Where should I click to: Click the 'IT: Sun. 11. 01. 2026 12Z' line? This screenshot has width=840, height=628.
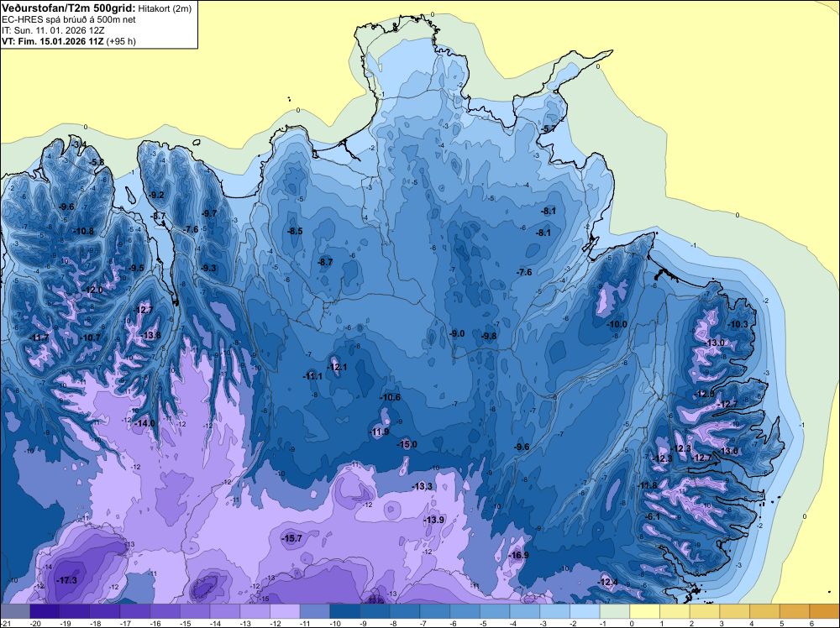tap(54, 30)
